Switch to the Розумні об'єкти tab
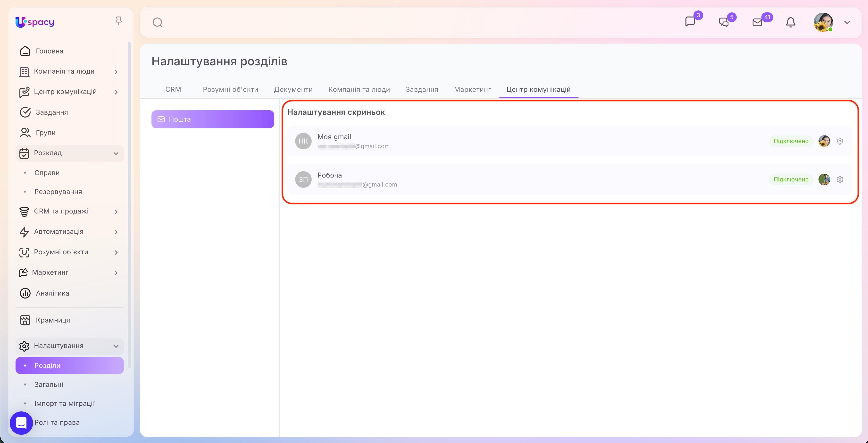Image resolution: width=868 pixels, height=443 pixels. 231,89
